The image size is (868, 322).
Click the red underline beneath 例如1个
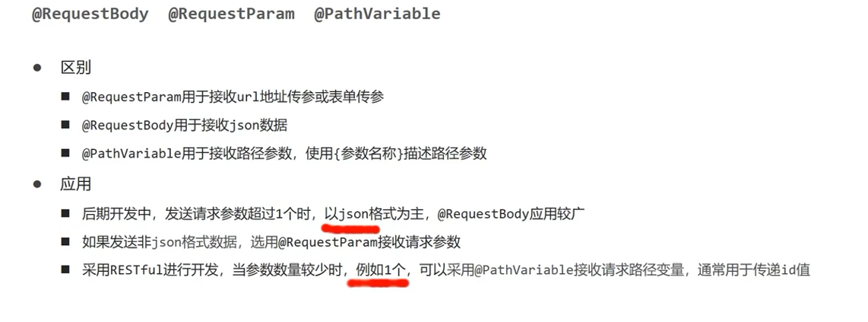pos(378,283)
